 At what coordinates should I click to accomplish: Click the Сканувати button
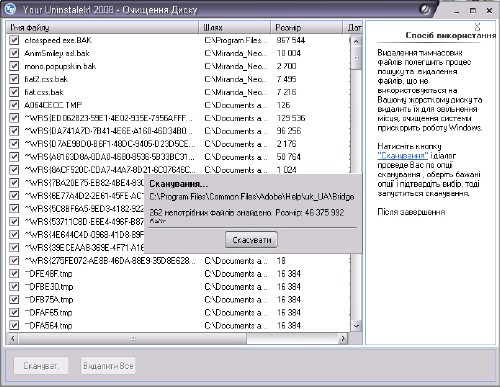[x=41, y=366]
